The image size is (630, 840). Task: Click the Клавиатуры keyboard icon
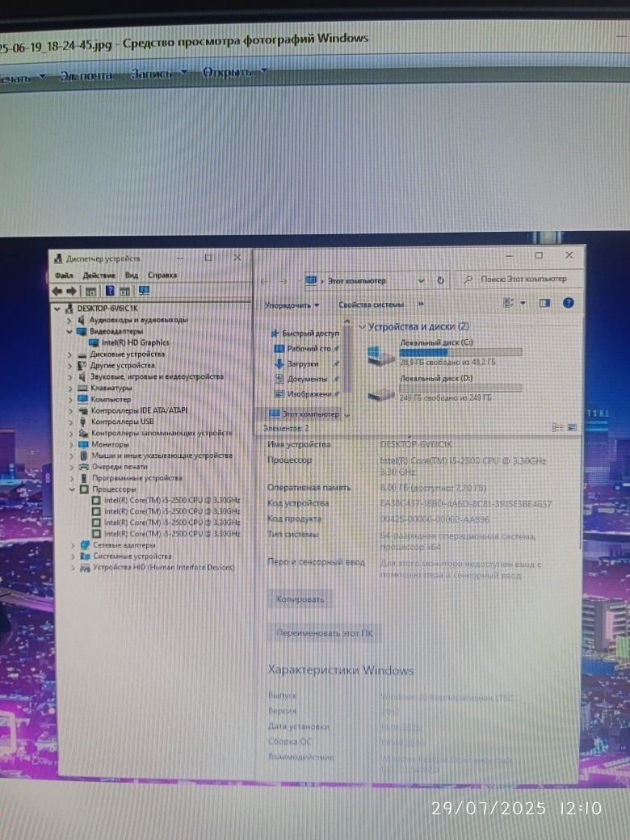pos(82,388)
